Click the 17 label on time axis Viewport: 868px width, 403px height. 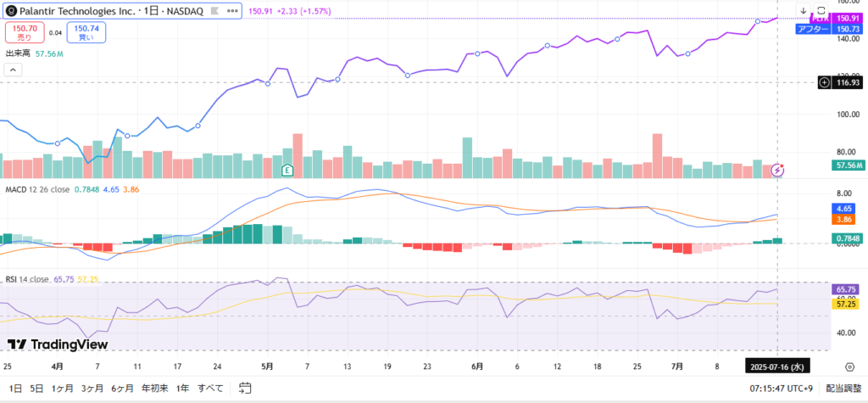(x=177, y=366)
